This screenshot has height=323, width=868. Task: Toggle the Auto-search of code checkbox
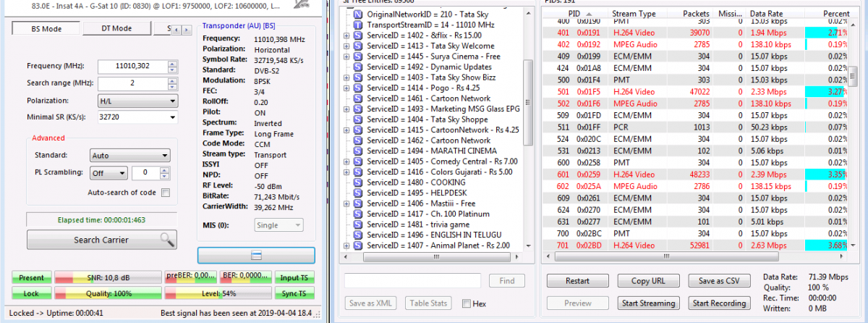click(x=166, y=193)
